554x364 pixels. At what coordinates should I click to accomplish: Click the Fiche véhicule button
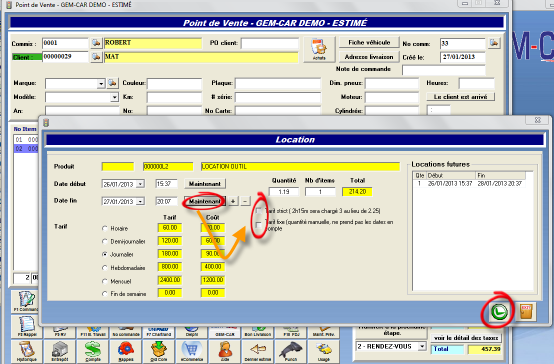pos(369,42)
